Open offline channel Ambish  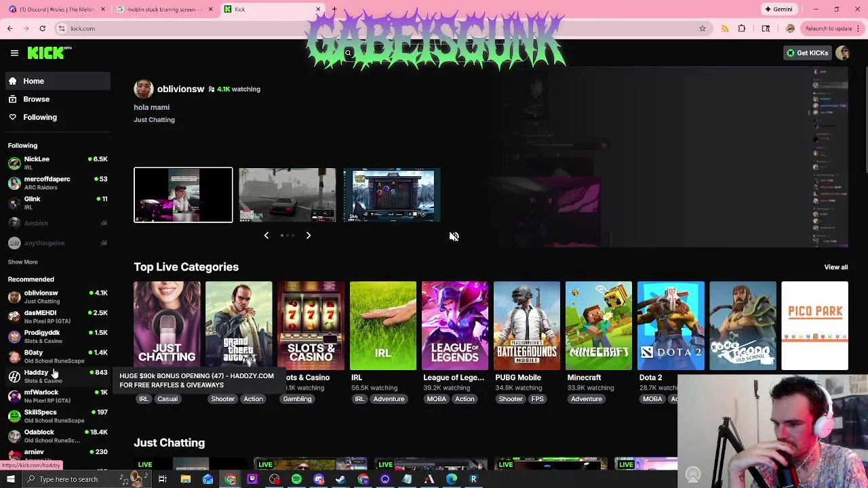point(58,223)
